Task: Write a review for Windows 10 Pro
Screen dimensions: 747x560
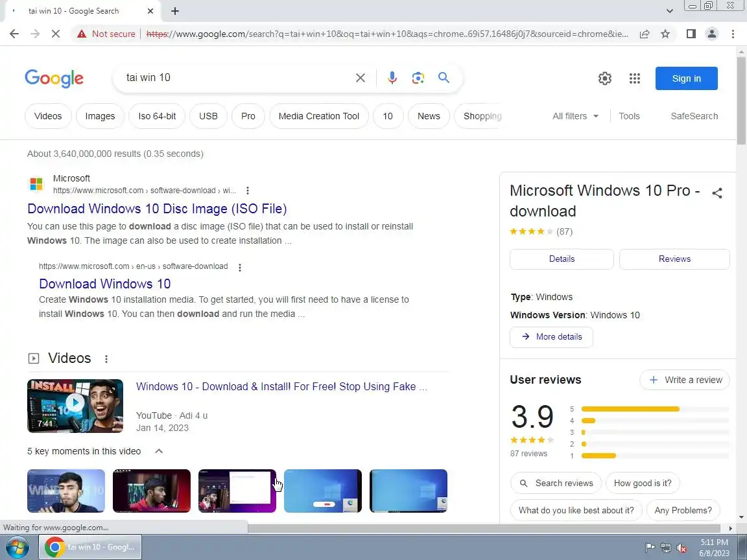Action: point(685,380)
